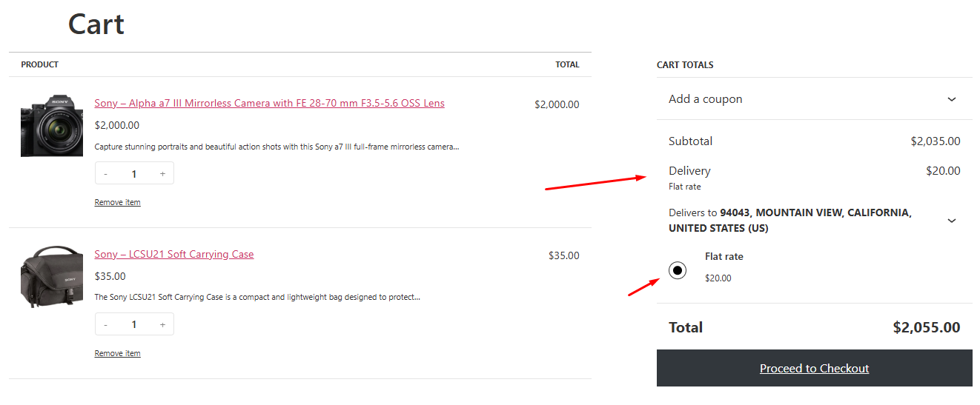Click the CART TOTALS heading
Screen dimensions: 980x405
click(685, 65)
